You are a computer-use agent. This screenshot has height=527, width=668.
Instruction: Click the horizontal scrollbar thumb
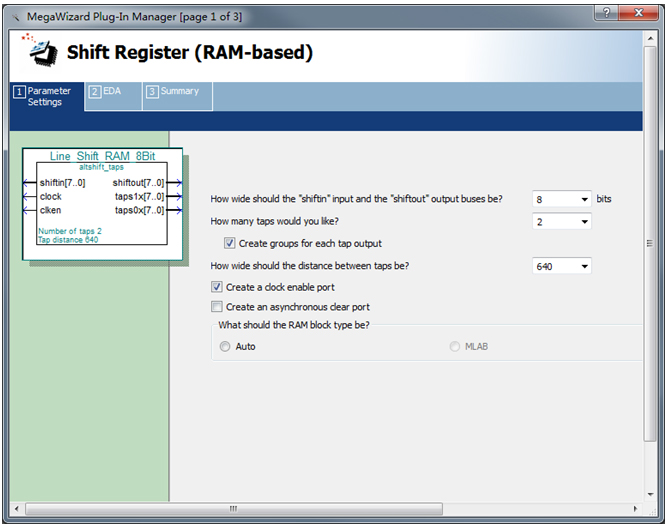(234, 509)
